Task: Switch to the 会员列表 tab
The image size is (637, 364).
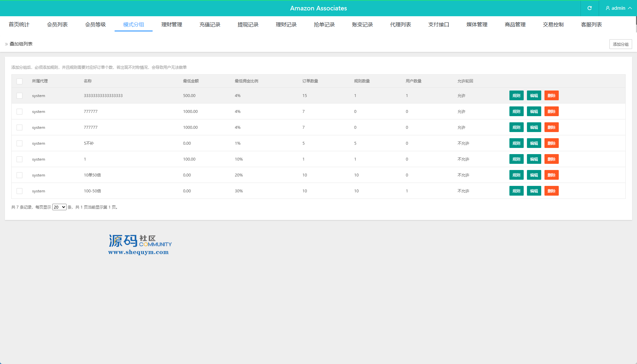Action: pyautogui.click(x=57, y=25)
